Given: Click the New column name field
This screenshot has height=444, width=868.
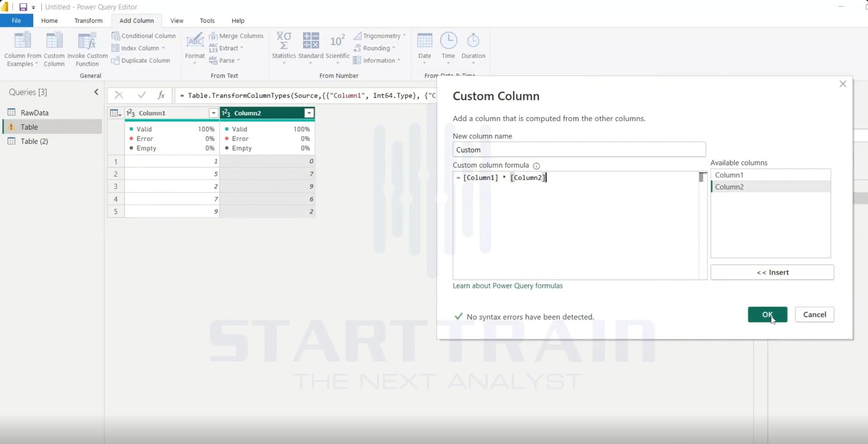Looking at the screenshot, I should click(579, 150).
